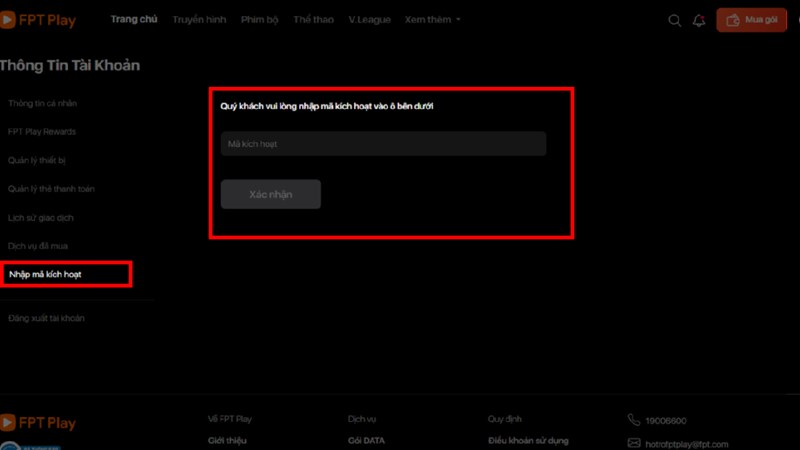
Task: Open the Thể thao menu item
Action: pos(313,19)
